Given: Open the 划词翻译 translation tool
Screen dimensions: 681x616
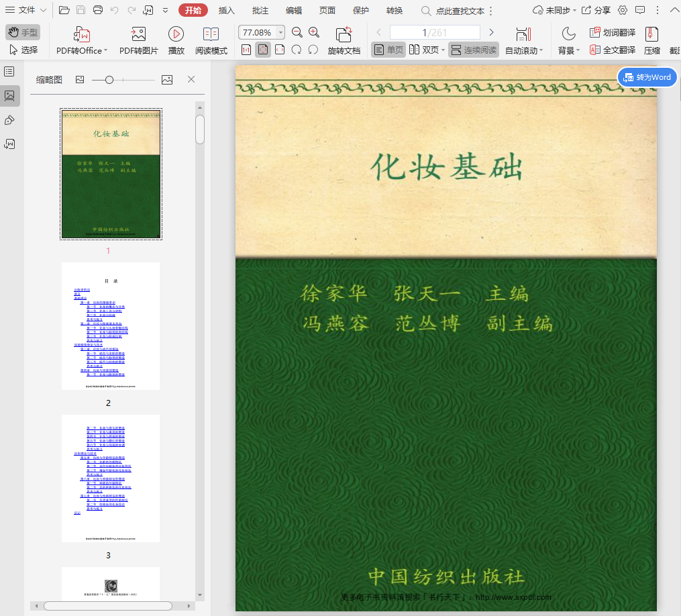Looking at the screenshot, I should click(612, 33).
